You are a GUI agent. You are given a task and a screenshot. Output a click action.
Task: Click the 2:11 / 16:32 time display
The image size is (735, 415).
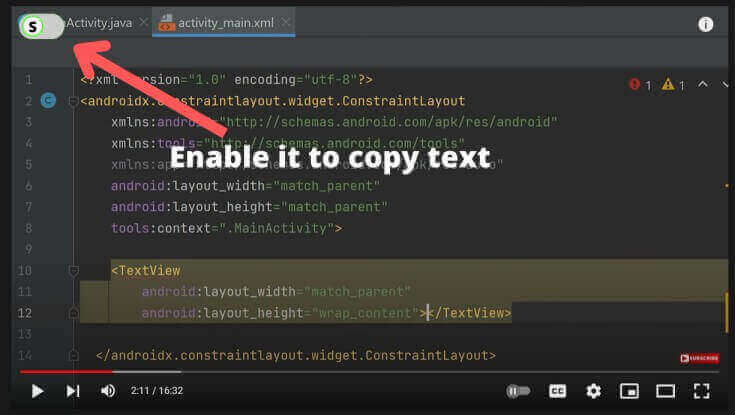pos(157,390)
